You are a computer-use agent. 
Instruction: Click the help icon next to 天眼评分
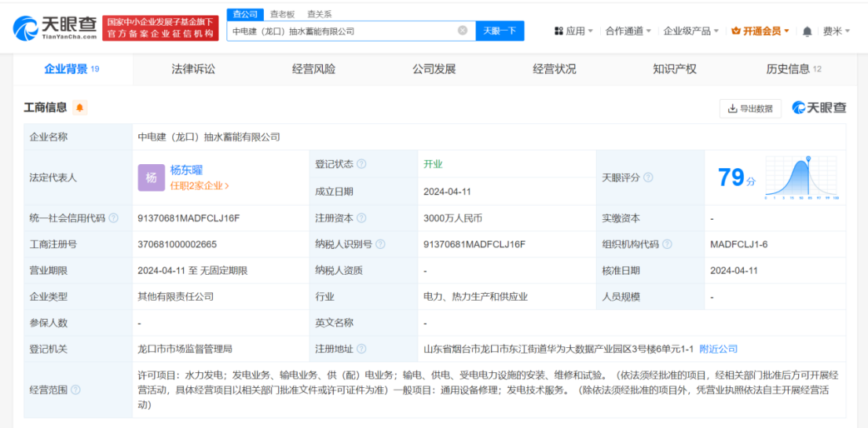(x=648, y=177)
